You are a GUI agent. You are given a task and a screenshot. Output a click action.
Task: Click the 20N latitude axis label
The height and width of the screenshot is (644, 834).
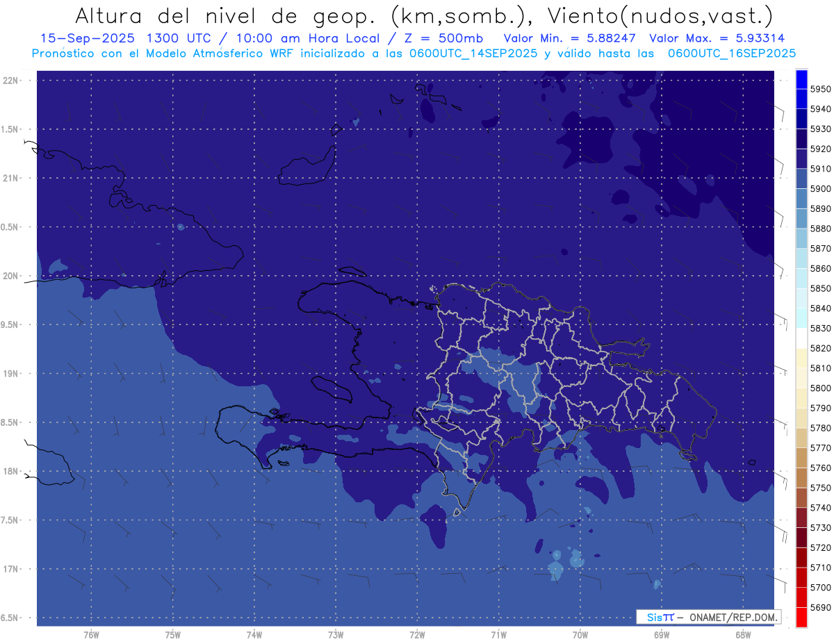(x=11, y=276)
